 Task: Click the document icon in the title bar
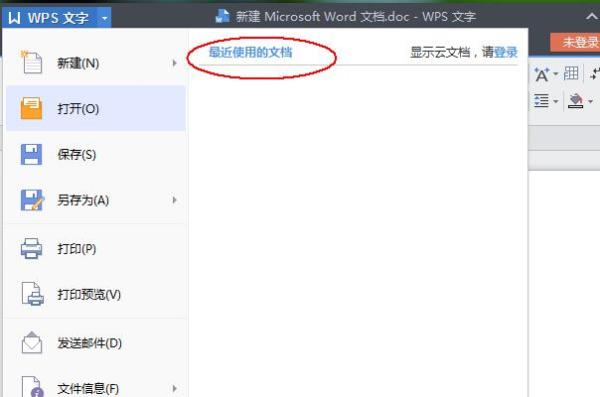(x=222, y=16)
